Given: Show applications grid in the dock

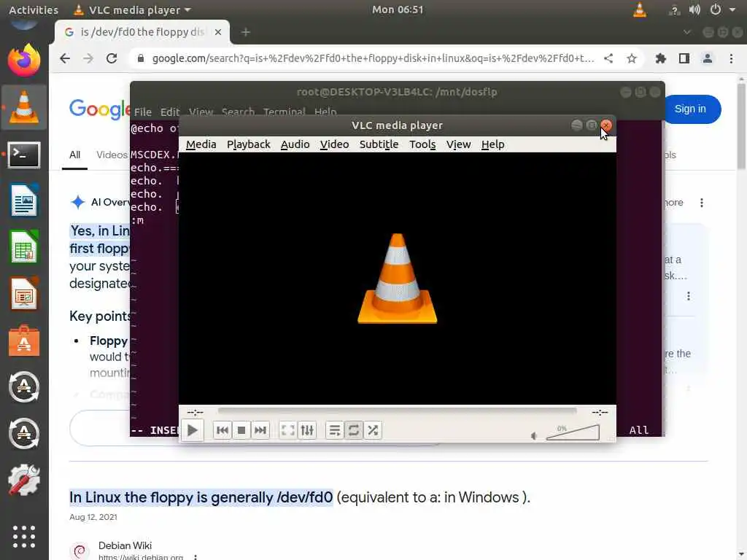Looking at the screenshot, I should tap(24, 537).
